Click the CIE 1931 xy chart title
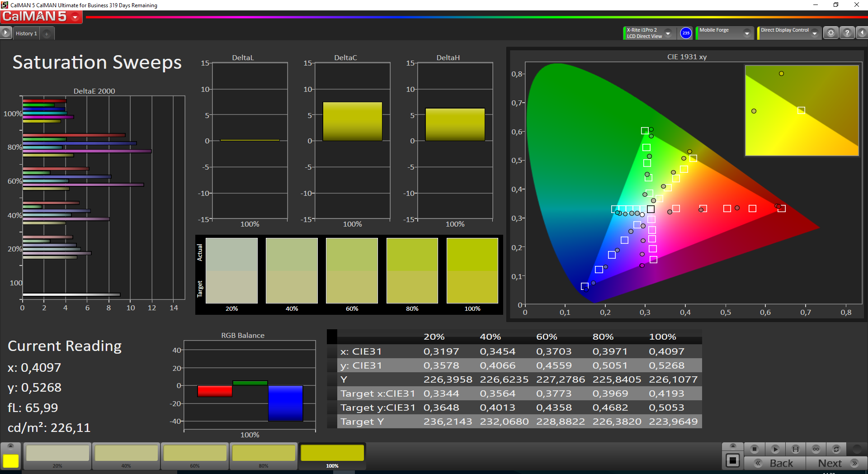The image size is (868, 474). (x=687, y=57)
